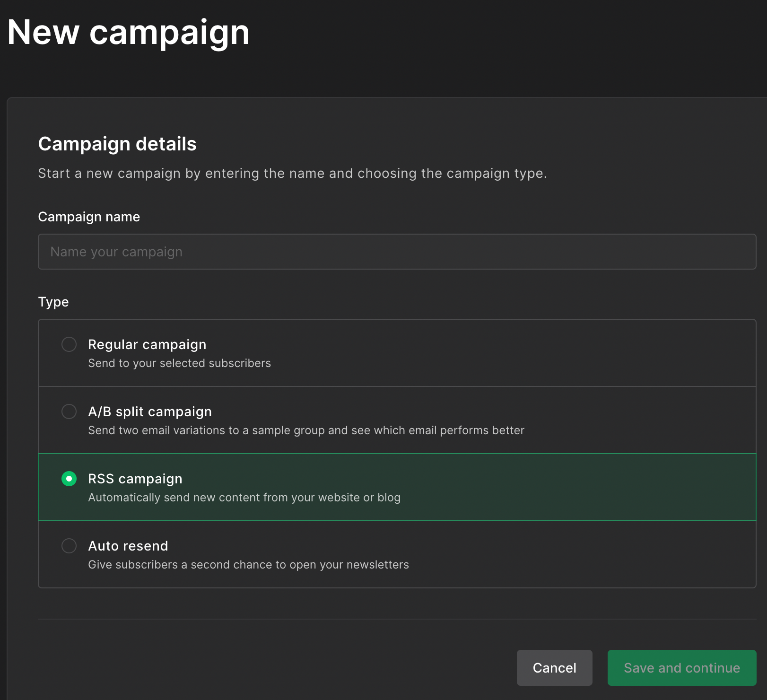Image resolution: width=767 pixels, height=700 pixels.
Task: Click the 'New campaign' page title
Action: click(128, 32)
